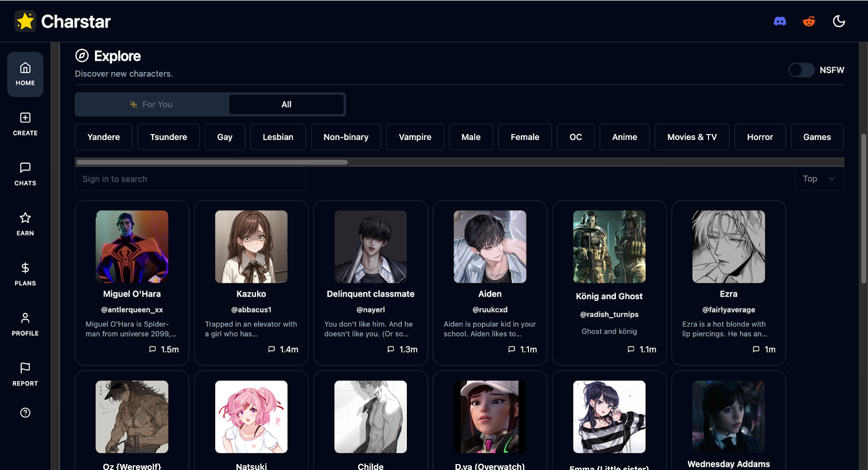Click the help question mark icon
This screenshot has height=470, width=868.
tap(25, 412)
